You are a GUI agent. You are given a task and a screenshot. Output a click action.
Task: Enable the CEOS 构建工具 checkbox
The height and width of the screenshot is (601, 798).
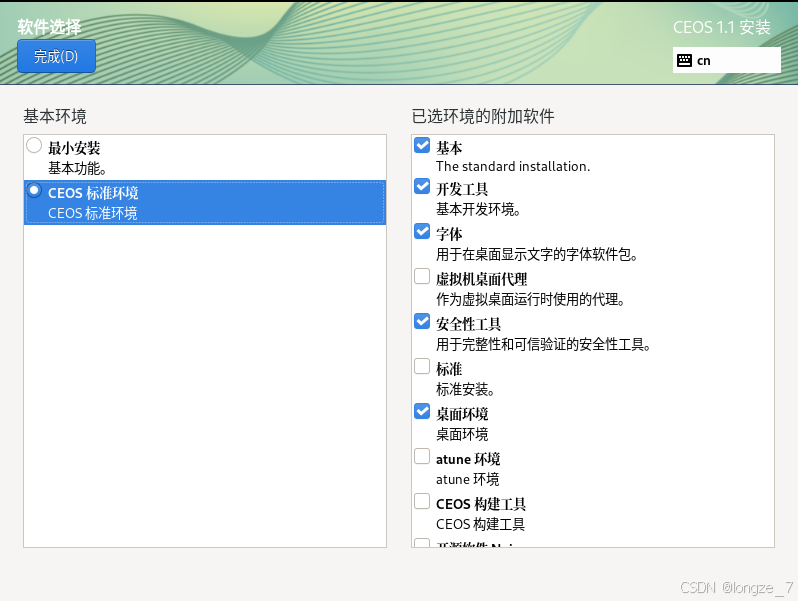pos(422,501)
